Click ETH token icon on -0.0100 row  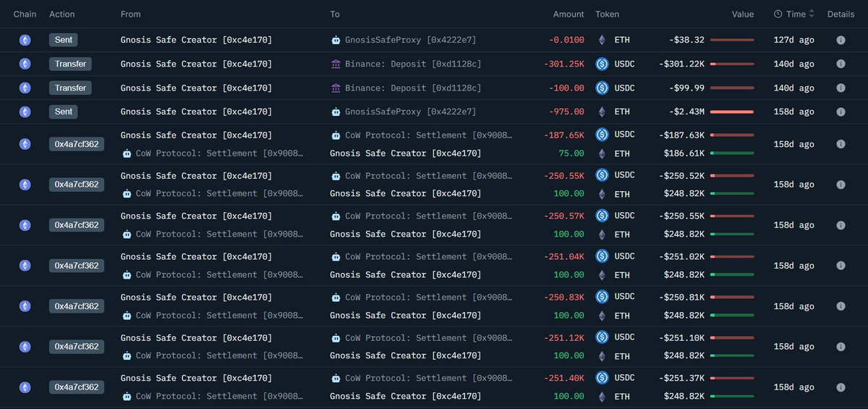pos(602,40)
